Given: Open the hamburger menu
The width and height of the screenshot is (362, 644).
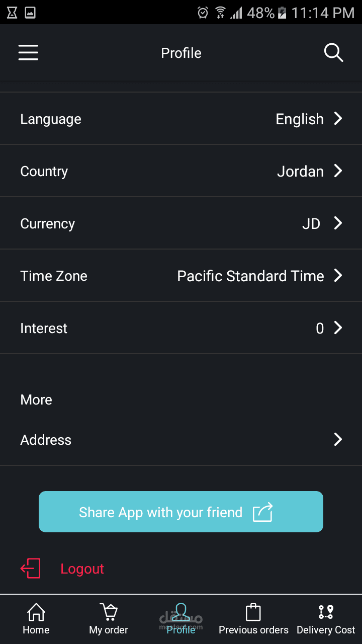Looking at the screenshot, I should point(29,53).
